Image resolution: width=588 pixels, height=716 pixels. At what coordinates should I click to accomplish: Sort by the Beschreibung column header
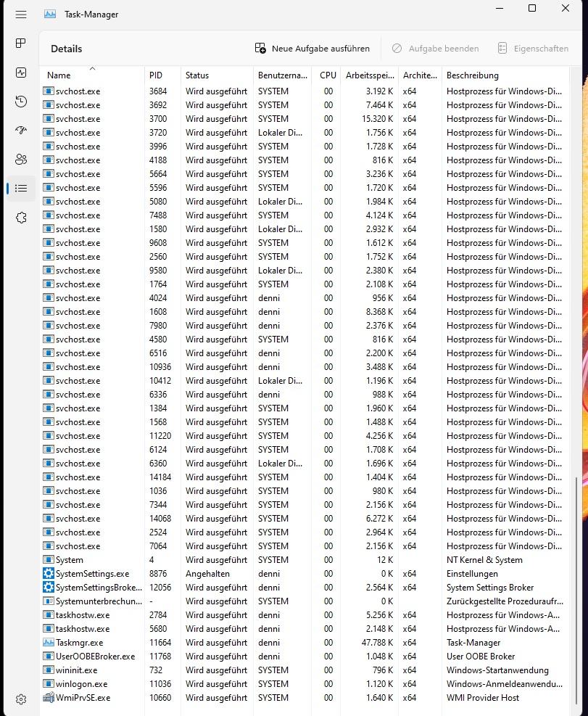(x=505, y=75)
